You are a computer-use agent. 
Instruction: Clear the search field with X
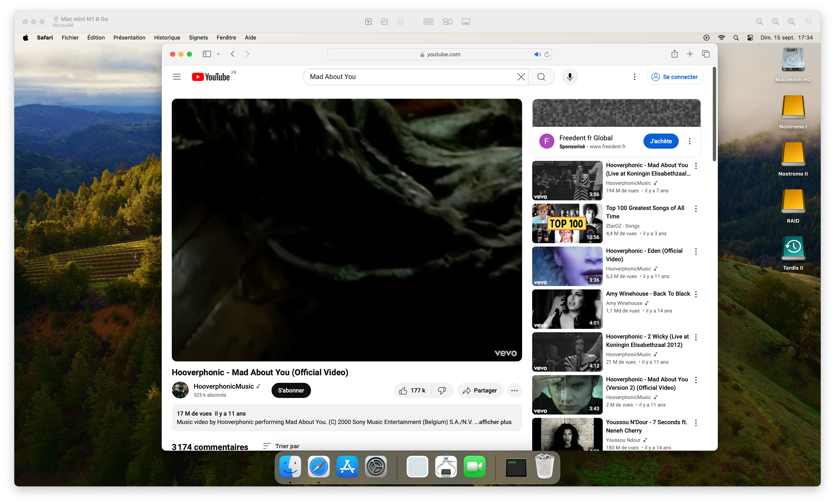pos(521,77)
